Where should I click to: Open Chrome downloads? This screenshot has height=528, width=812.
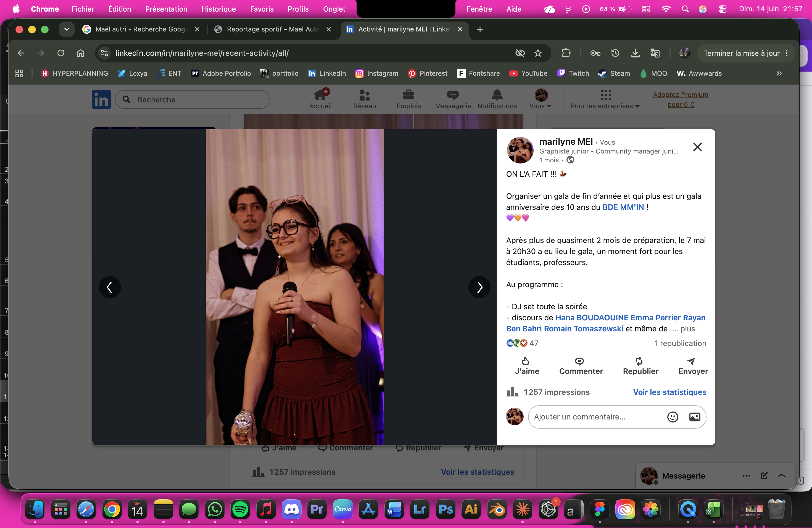pyautogui.click(x=635, y=53)
